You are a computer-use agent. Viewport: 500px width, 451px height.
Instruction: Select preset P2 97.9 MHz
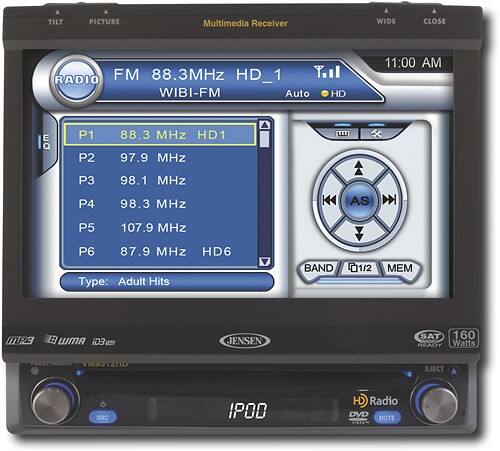click(160, 157)
